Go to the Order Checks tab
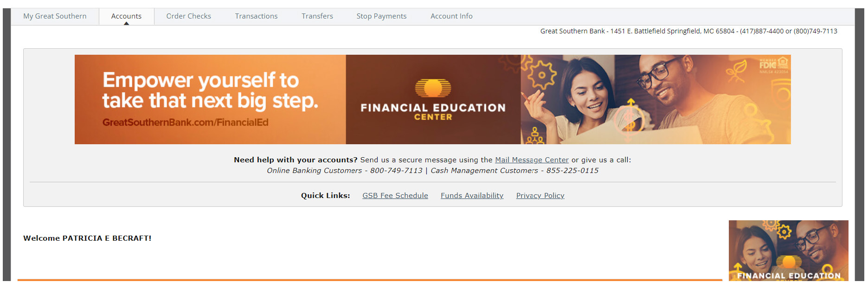This screenshot has width=868, height=288. [x=188, y=16]
